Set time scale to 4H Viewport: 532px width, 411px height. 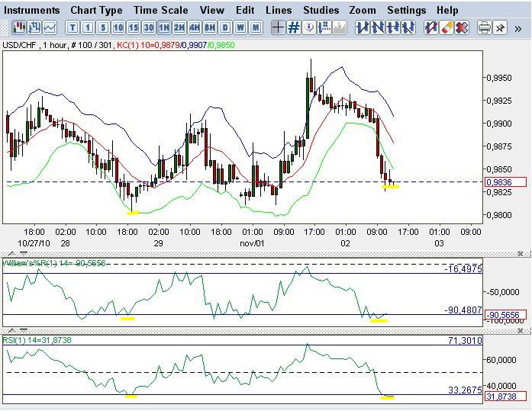tap(195, 27)
